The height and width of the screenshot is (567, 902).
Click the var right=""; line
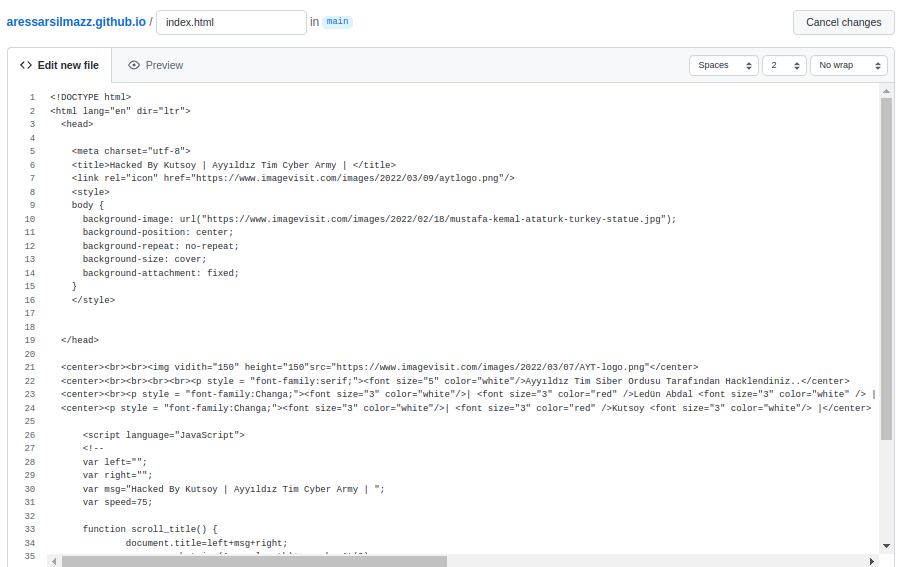point(117,476)
